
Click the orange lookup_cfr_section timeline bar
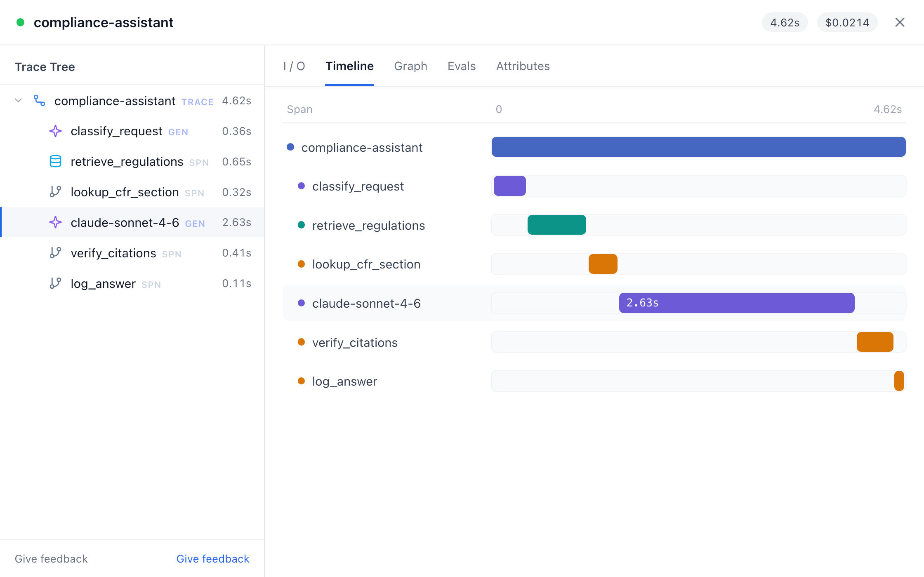click(603, 264)
